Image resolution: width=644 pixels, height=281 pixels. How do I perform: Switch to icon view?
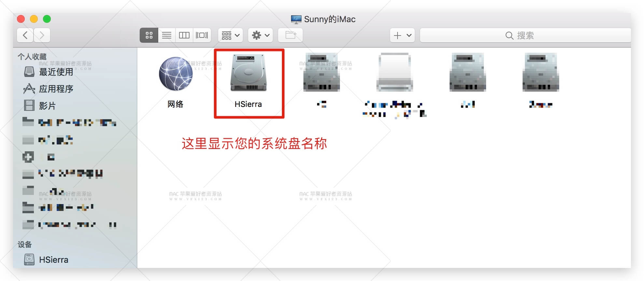click(x=149, y=35)
